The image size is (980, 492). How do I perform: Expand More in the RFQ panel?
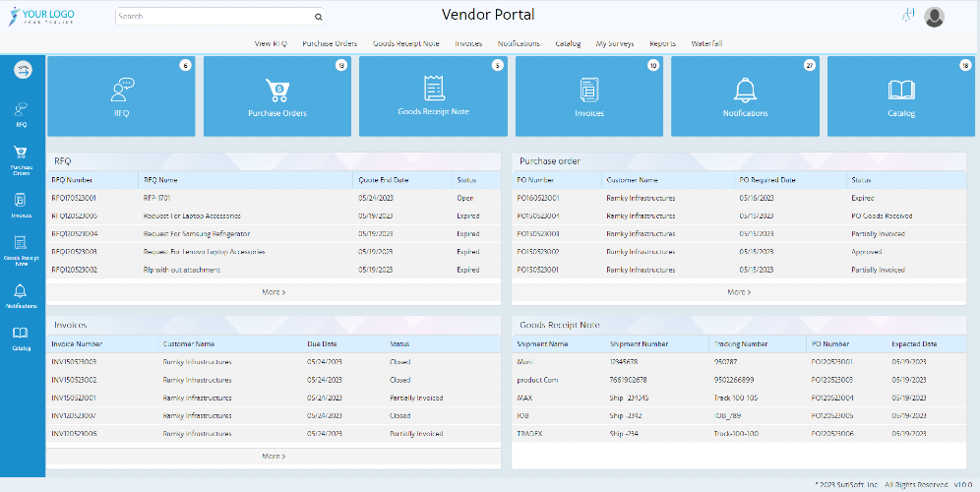(x=274, y=292)
